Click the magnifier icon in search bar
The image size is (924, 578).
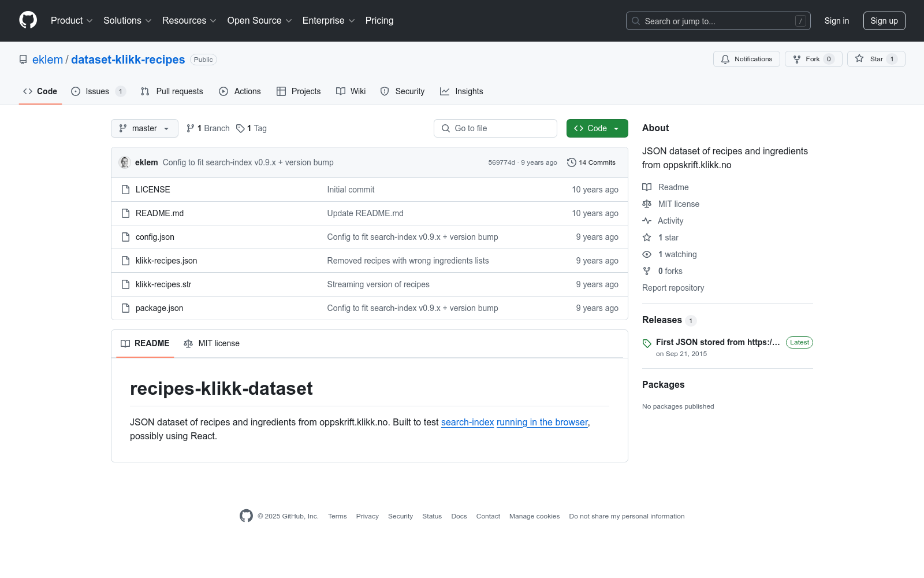click(x=636, y=21)
